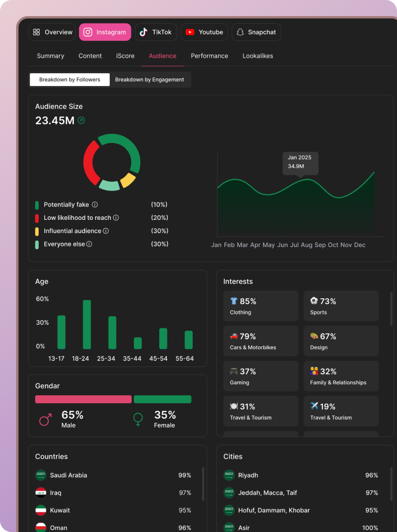Click the 55-64 age bar

click(x=189, y=340)
